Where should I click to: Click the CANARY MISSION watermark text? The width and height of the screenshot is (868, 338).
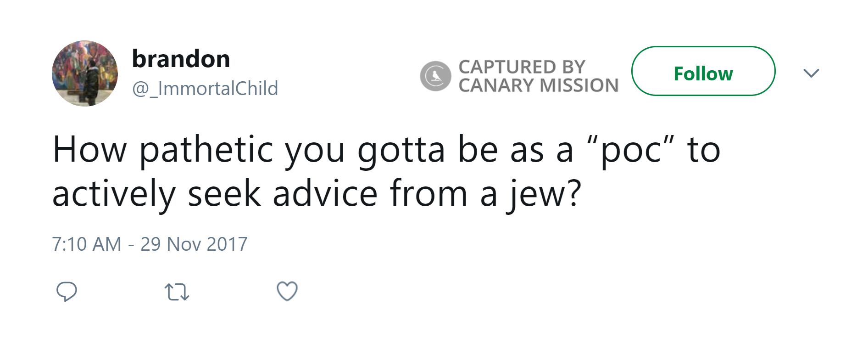point(538,85)
